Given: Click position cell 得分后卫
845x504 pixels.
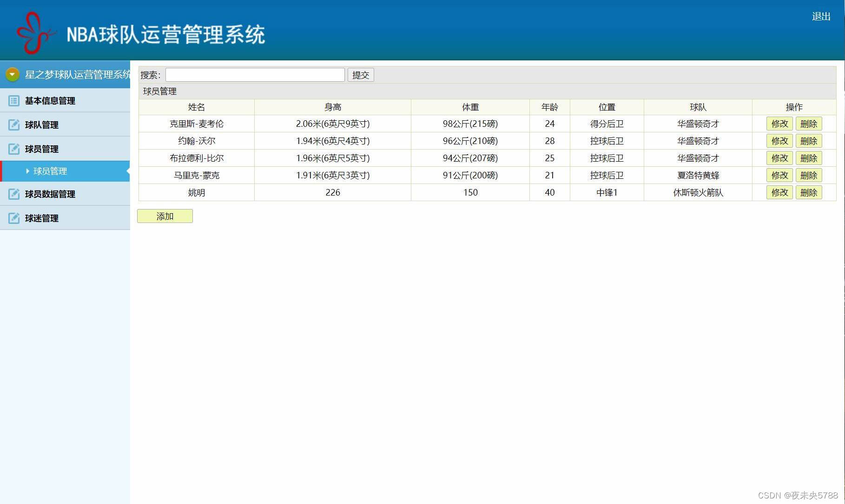Looking at the screenshot, I should coord(607,124).
